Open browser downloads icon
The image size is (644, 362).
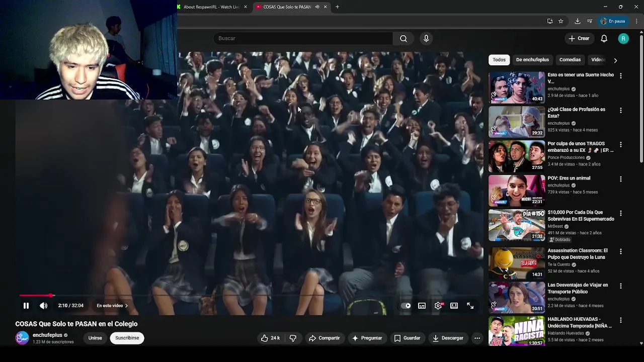point(578,21)
